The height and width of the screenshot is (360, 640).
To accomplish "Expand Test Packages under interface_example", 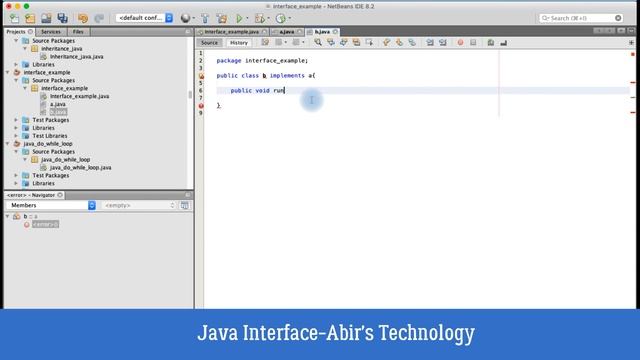I will pos(16,120).
